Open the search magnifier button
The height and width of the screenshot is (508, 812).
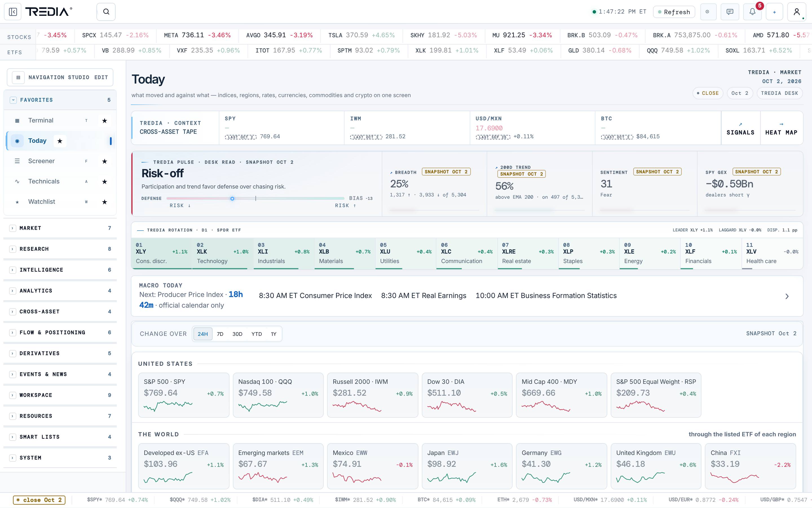click(106, 12)
